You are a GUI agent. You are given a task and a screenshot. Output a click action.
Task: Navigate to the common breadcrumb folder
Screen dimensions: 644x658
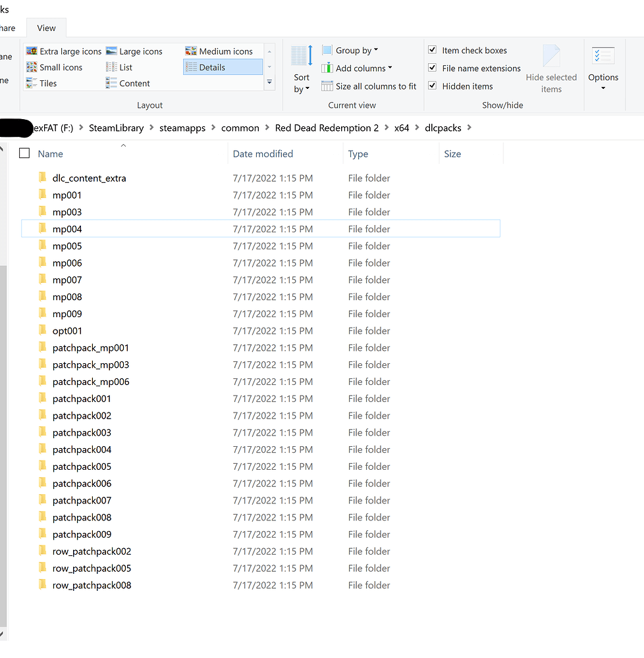240,128
